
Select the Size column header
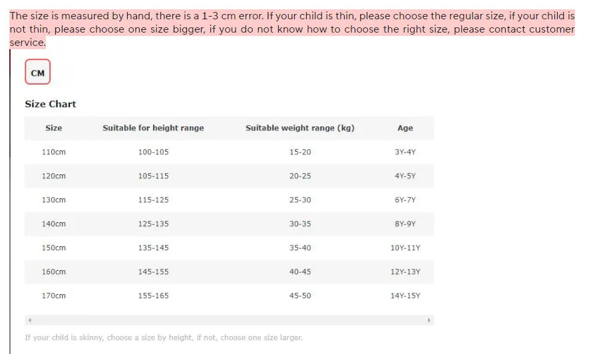point(54,128)
